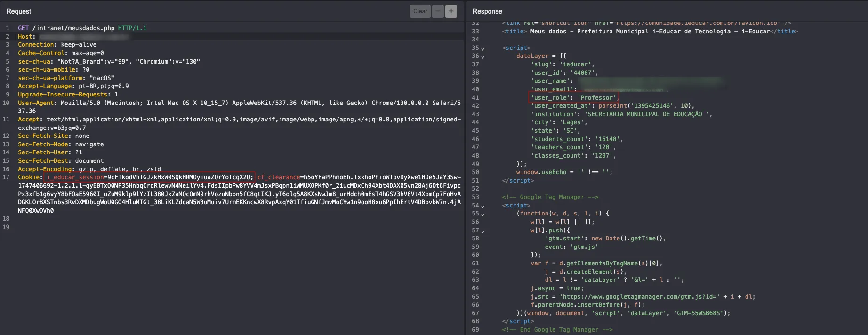This screenshot has width=868, height=335.
Task: Click the User-Agent header line
Action: click(x=239, y=107)
